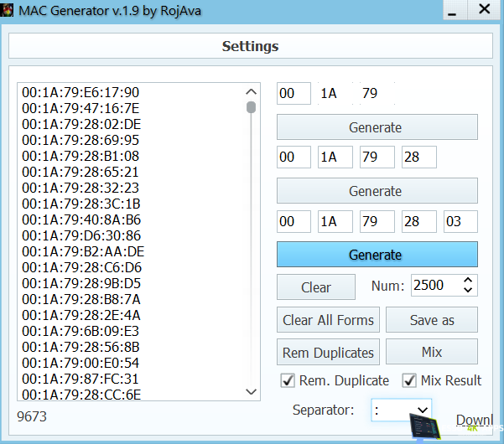Close the MAC Generator window
This screenshot has width=504, height=444.
pos(485,10)
